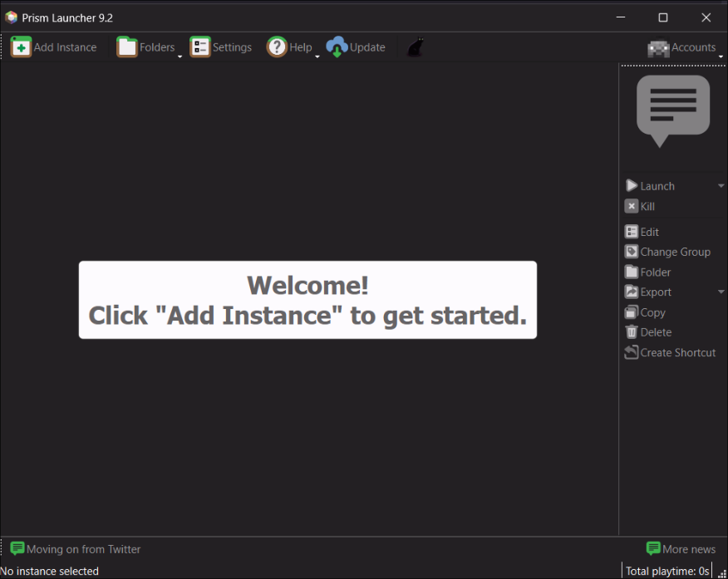Check for updates with the Update icon

pos(337,47)
